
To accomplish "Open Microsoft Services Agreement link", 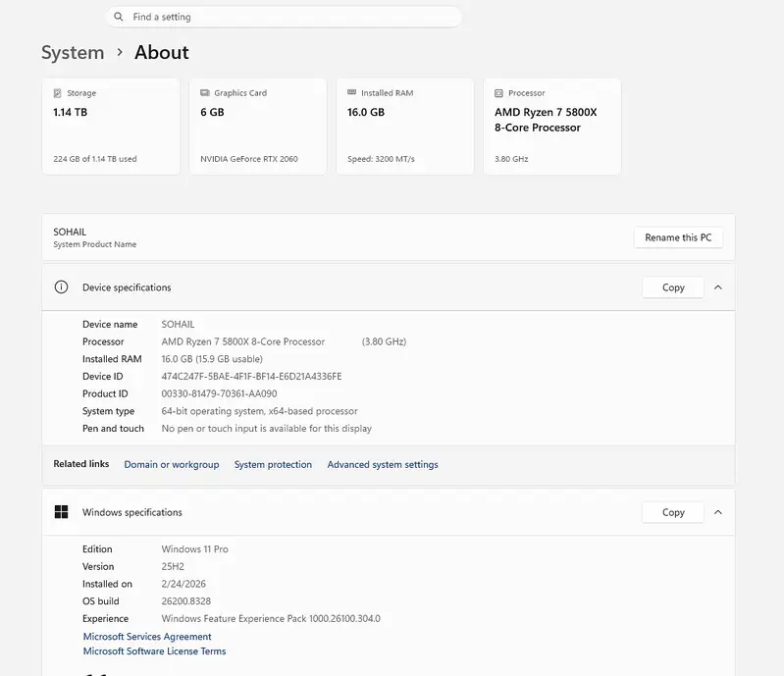I will [x=147, y=637].
